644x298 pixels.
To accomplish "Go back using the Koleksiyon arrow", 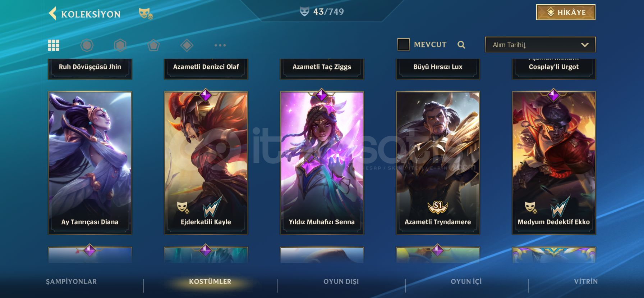I will (52, 14).
